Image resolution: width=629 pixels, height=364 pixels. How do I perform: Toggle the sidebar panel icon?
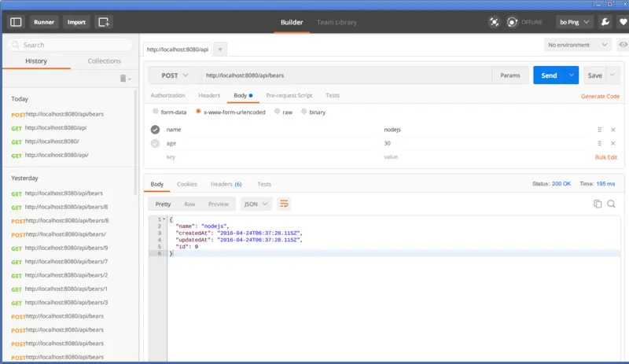coord(16,22)
